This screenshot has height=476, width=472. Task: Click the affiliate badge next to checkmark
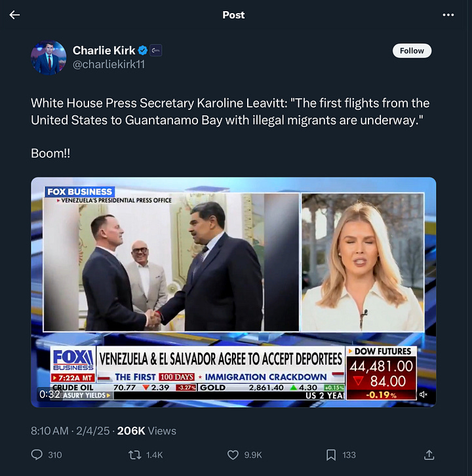[156, 50]
